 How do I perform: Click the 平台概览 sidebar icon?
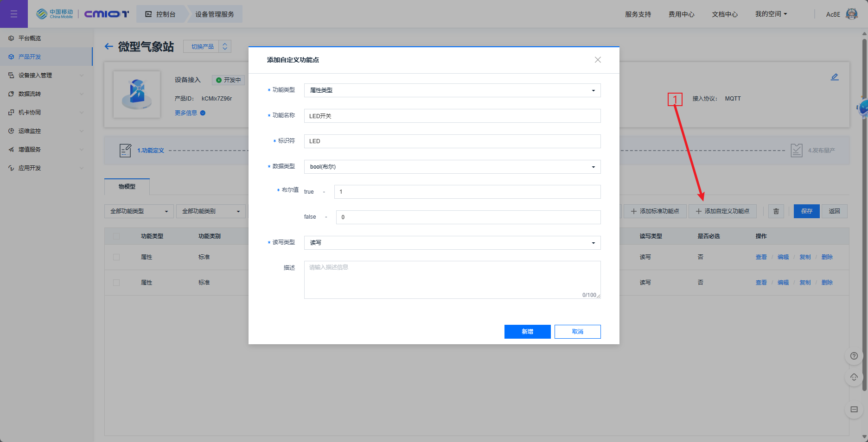[11, 38]
